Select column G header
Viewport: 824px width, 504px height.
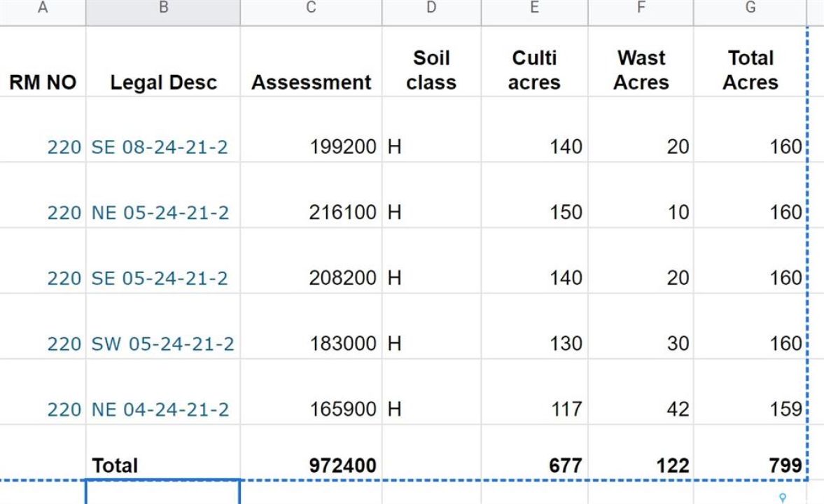(x=750, y=8)
